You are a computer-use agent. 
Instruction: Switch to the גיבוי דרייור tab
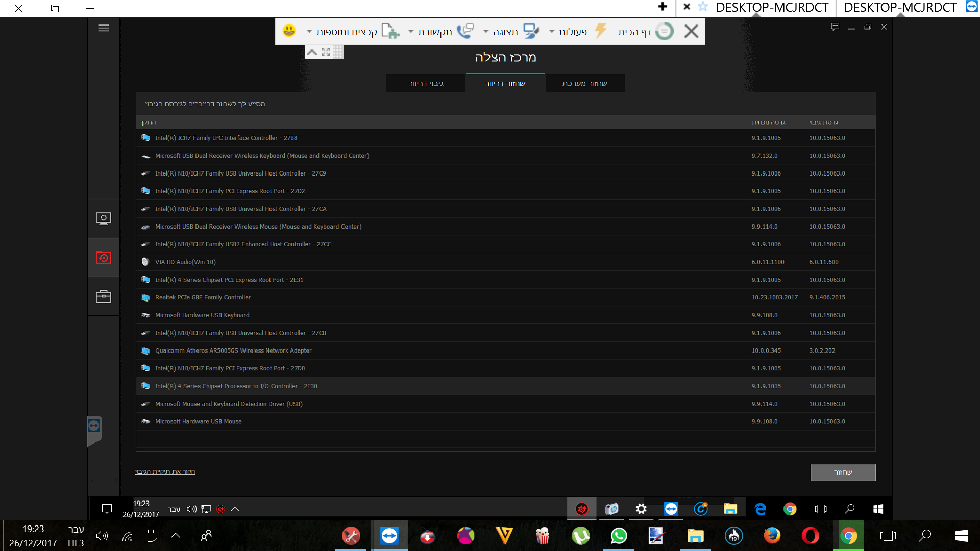pos(426,83)
